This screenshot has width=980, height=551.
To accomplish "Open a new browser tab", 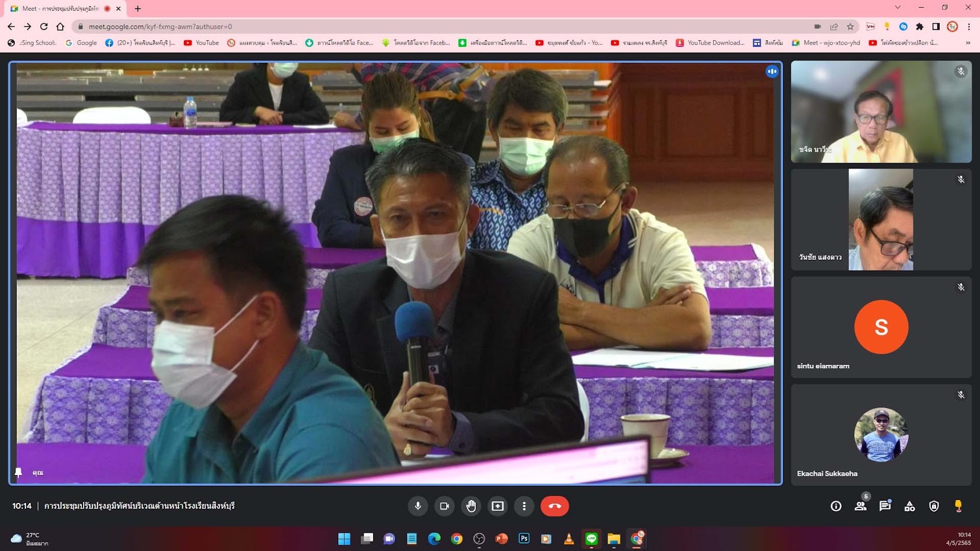I will (138, 8).
